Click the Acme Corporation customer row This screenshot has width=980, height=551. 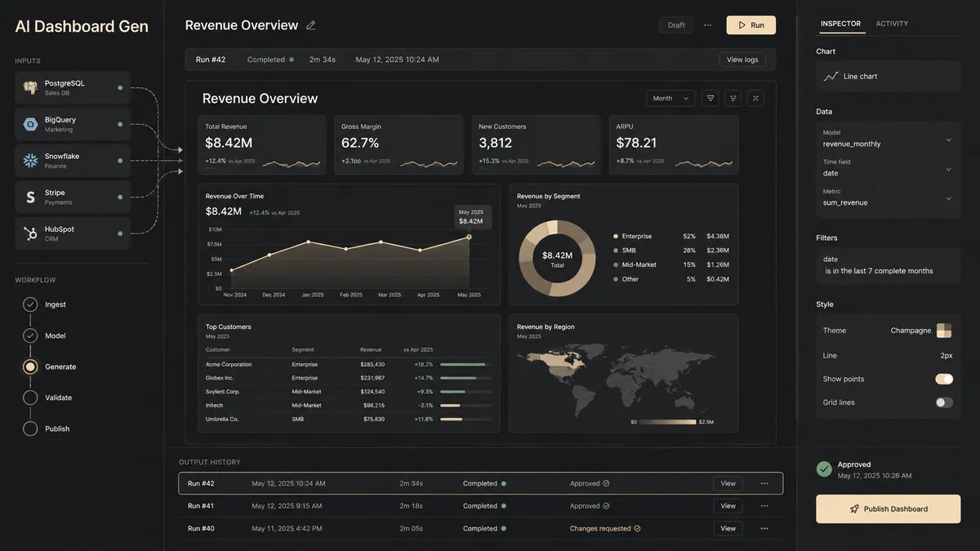(x=349, y=364)
